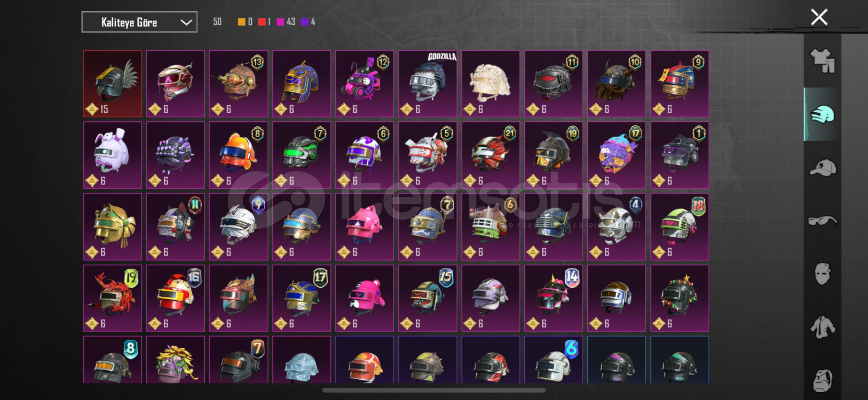868x400 pixels.
Task: Open the backpack category at sidebar bottom
Action: [x=822, y=380]
